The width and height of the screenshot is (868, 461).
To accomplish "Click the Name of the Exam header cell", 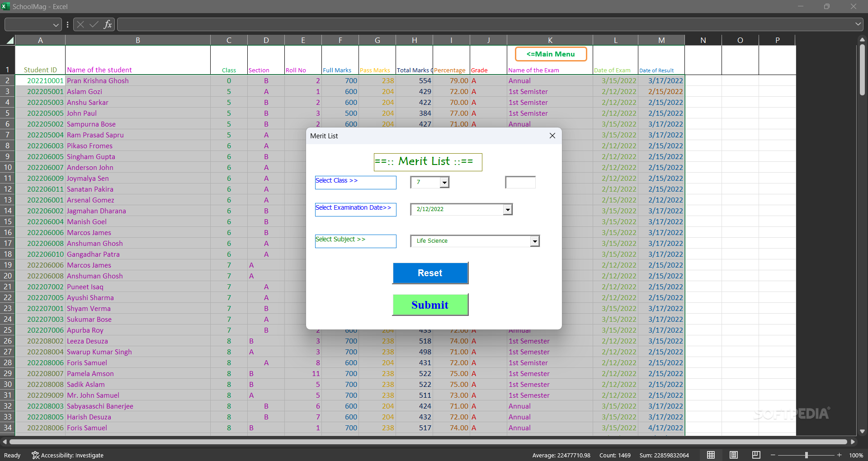I will click(550, 60).
